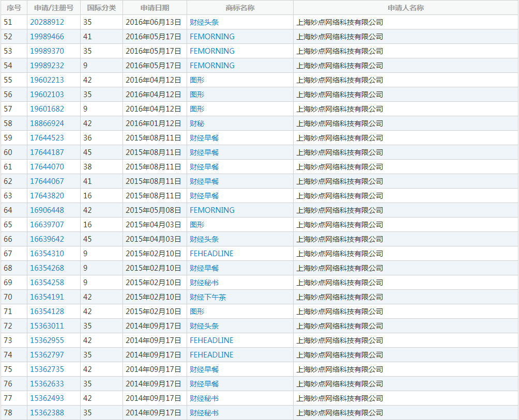Open registration number 17644523 link
519x420 pixels.
point(47,138)
